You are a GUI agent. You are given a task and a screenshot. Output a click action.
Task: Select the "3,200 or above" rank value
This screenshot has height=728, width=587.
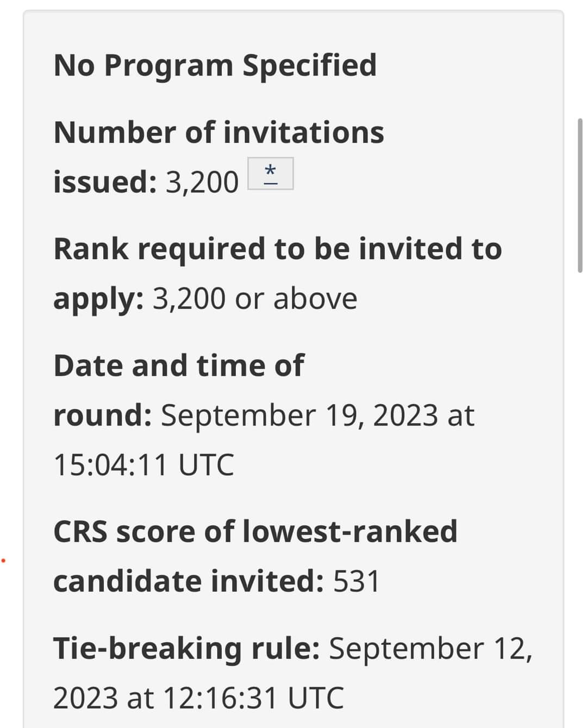coord(255,299)
